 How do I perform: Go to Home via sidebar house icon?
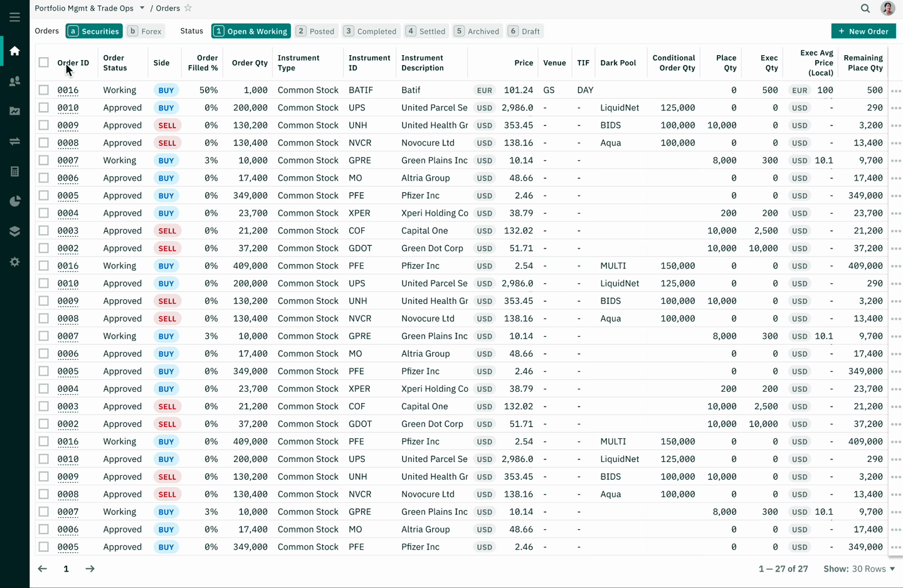pos(14,51)
